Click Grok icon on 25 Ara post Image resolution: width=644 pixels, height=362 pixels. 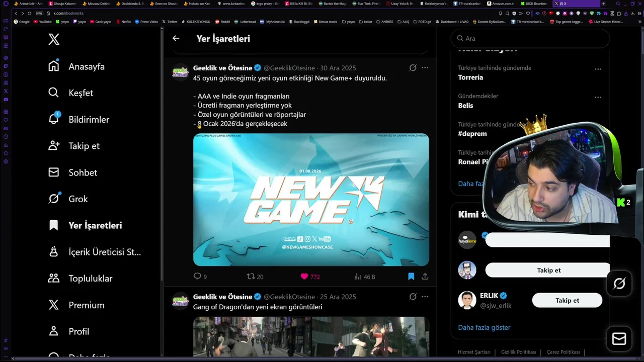pos(413,297)
